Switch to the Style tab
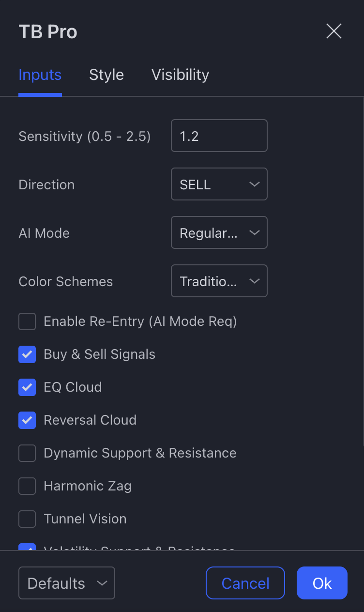Viewport: 364px width, 612px height. coord(106,75)
